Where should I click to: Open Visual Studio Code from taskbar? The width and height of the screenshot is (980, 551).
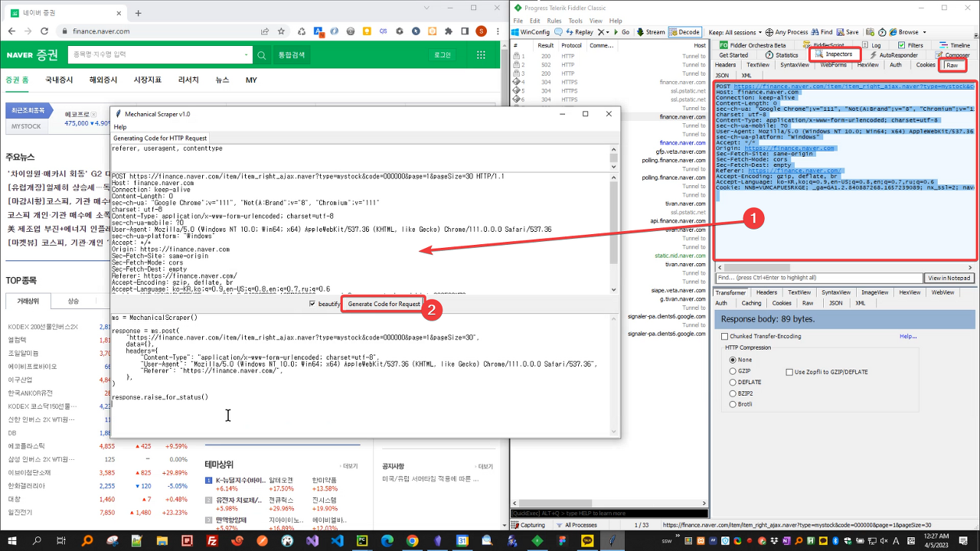337,540
